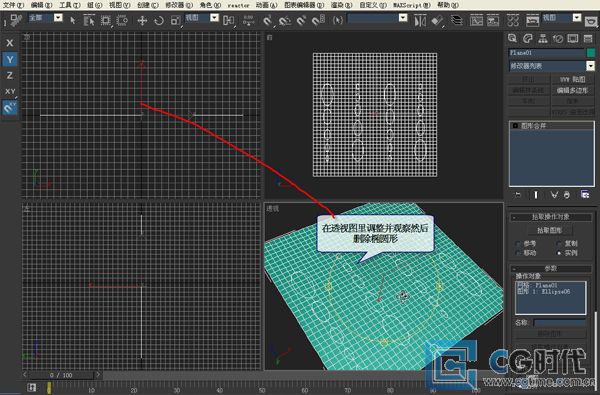Click the 编辑多边形 modifier button
The height and width of the screenshot is (395, 600).
[572, 90]
